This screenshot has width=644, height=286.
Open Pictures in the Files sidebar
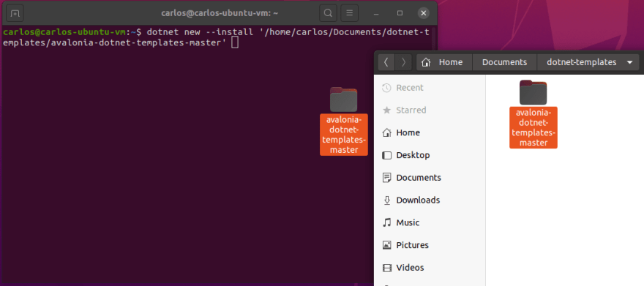tap(430, 245)
